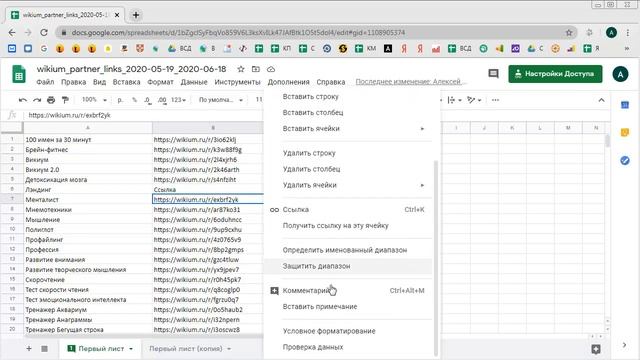Open the 123 number format dropdown
The height and width of the screenshot is (360, 640).
point(178,100)
